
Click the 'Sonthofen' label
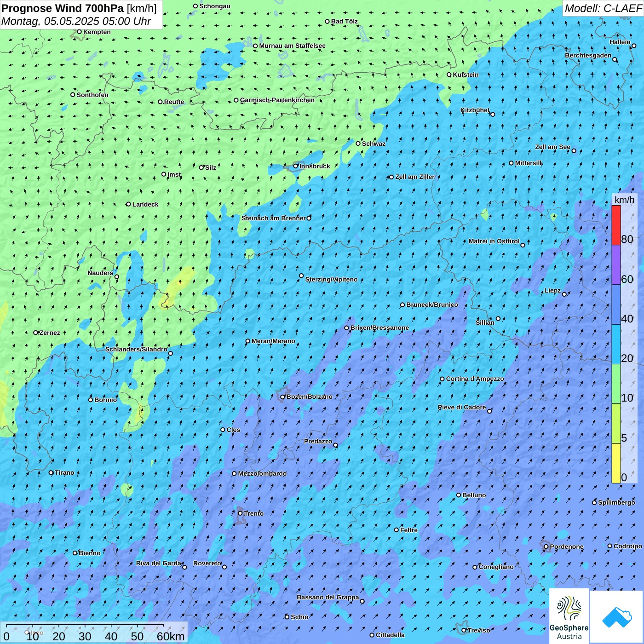[92, 95]
